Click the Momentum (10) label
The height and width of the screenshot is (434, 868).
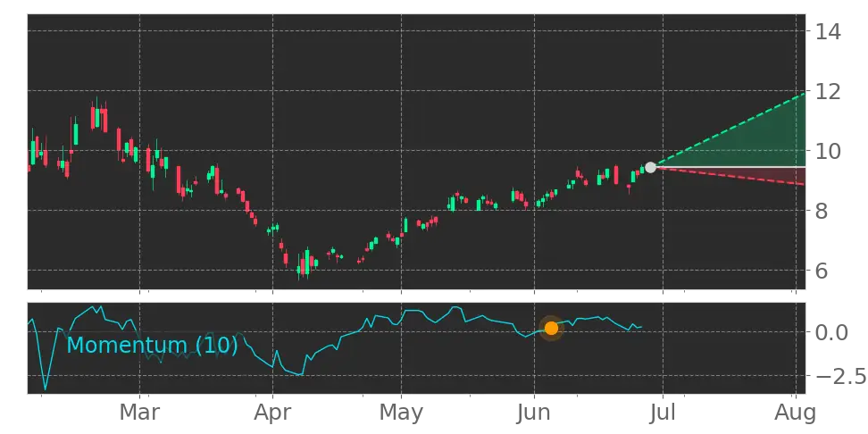(x=152, y=345)
